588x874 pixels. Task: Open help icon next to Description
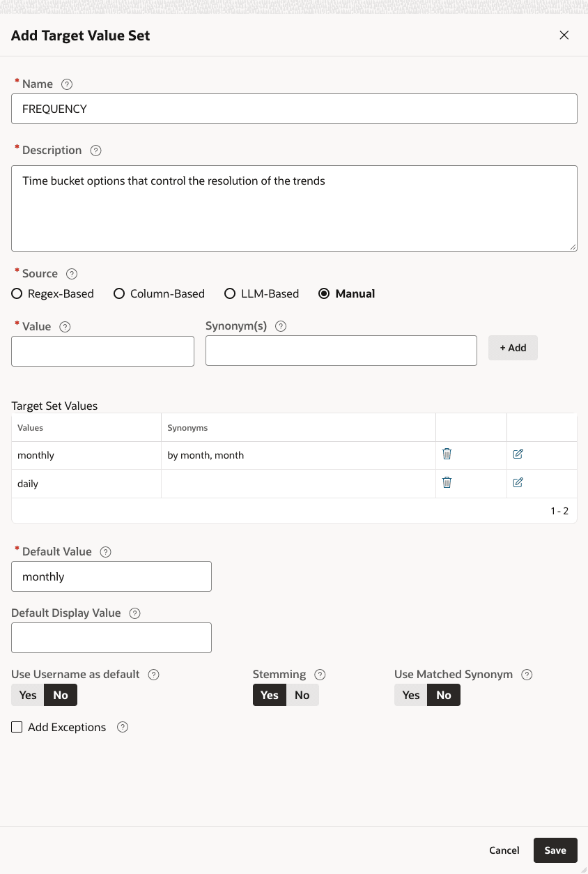(x=96, y=151)
